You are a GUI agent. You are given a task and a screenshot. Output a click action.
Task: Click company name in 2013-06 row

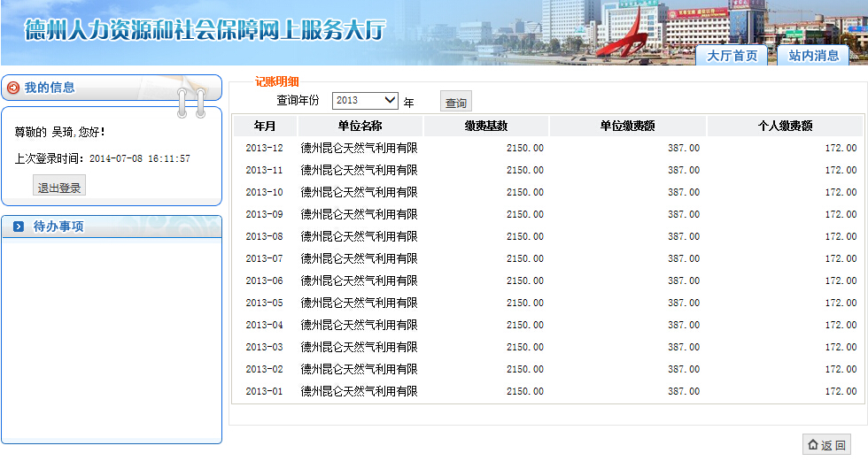pyautogui.click(x=359, y=280)
